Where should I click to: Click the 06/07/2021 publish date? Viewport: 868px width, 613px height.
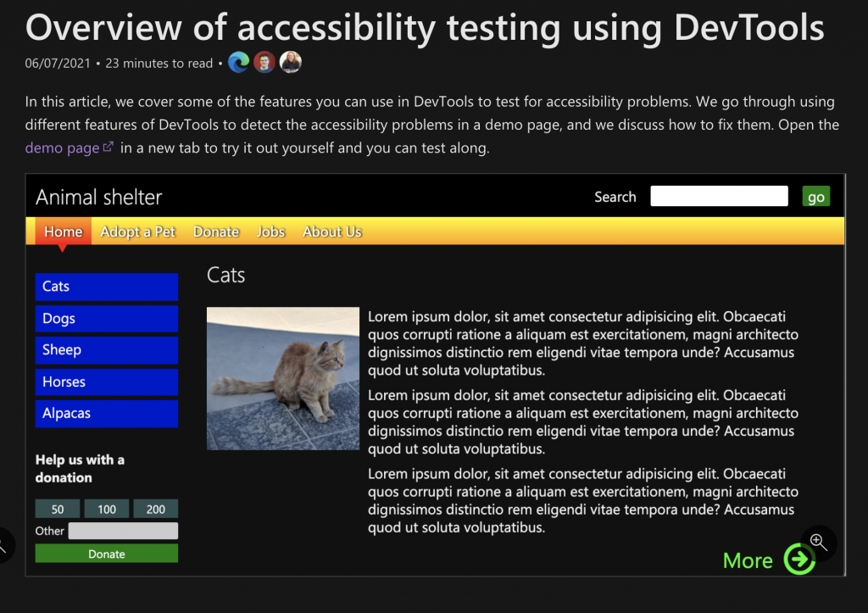[x=58, y=63]
